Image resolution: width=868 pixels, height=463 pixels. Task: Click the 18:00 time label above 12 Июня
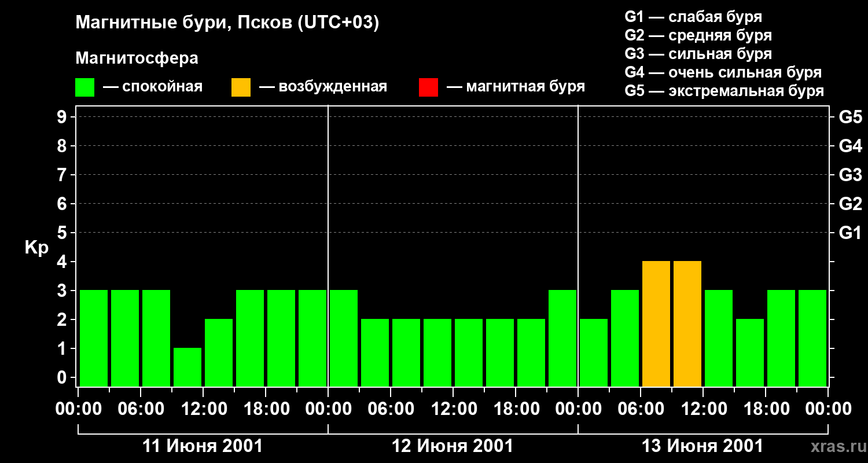coord(516,409)
